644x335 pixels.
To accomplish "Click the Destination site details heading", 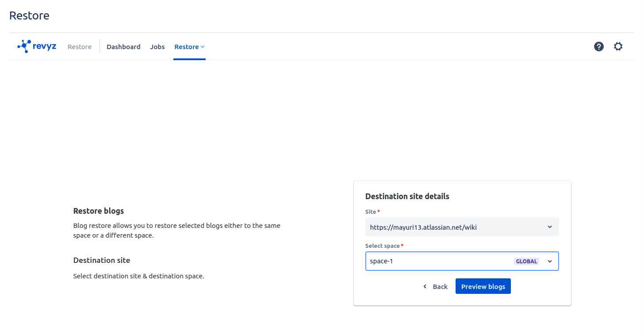I will (x=407, y=196).
